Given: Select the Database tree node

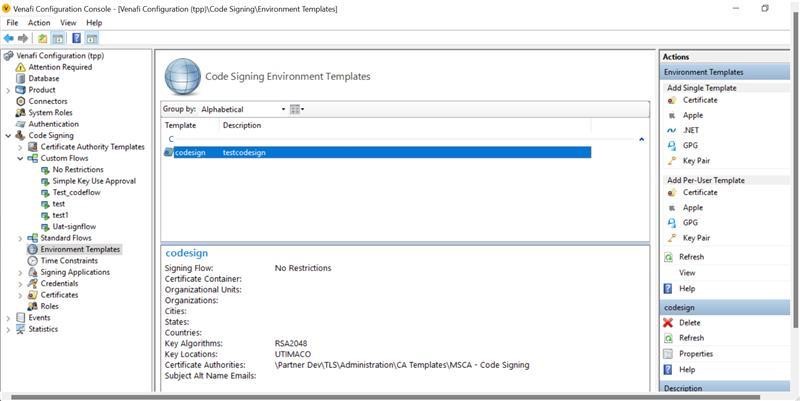Looking at the screenshot, I should pos(44,79).
